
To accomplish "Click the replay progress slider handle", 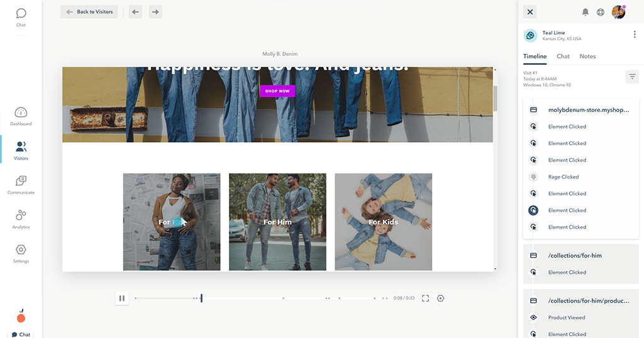I will 201,298.
